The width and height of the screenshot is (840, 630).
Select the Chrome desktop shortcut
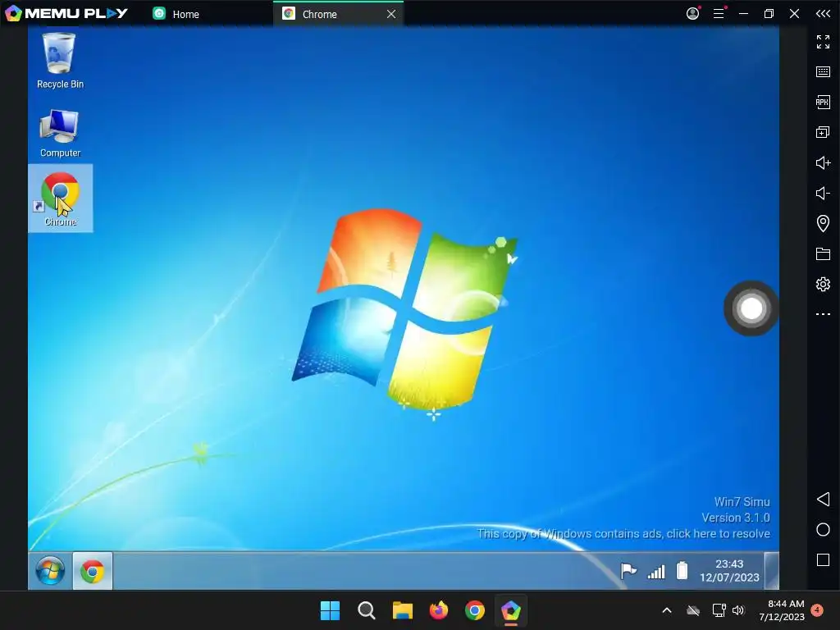pos(60,199)
